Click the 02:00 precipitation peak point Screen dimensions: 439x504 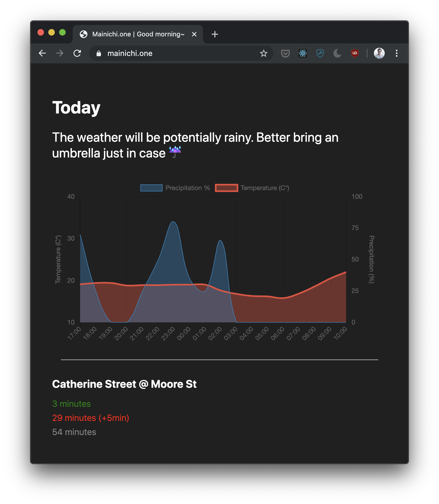pyautogui.click(x=221, y=240)
